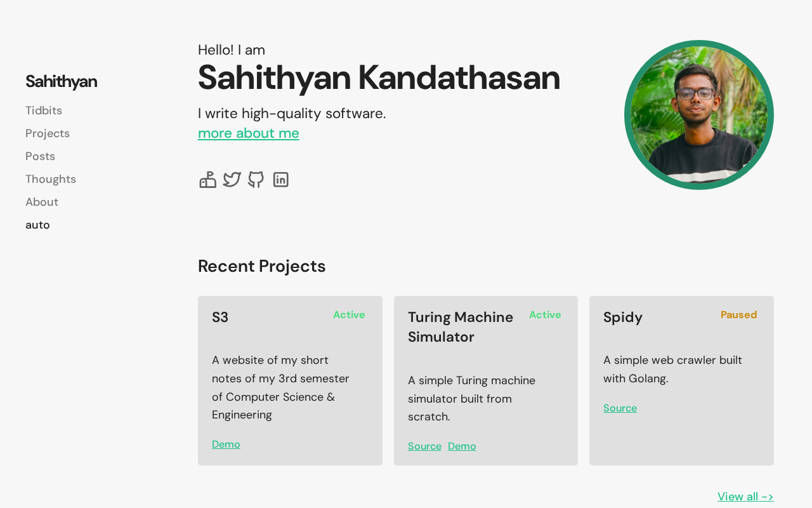Image resolution: width=812 pixels, height=508 pixels.
Task: Open the mailbox email icon
Action: point(208,180)
